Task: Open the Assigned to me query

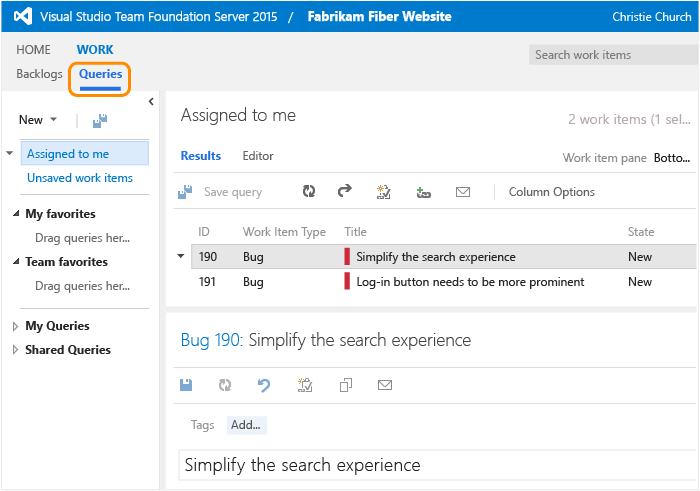Action: pos(85,154)
